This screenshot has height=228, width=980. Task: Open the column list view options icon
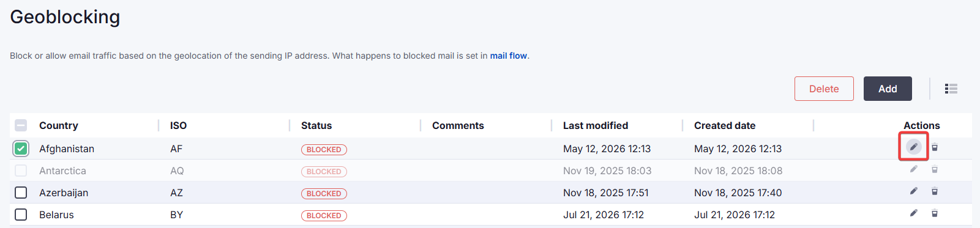[x=951, y=89]
